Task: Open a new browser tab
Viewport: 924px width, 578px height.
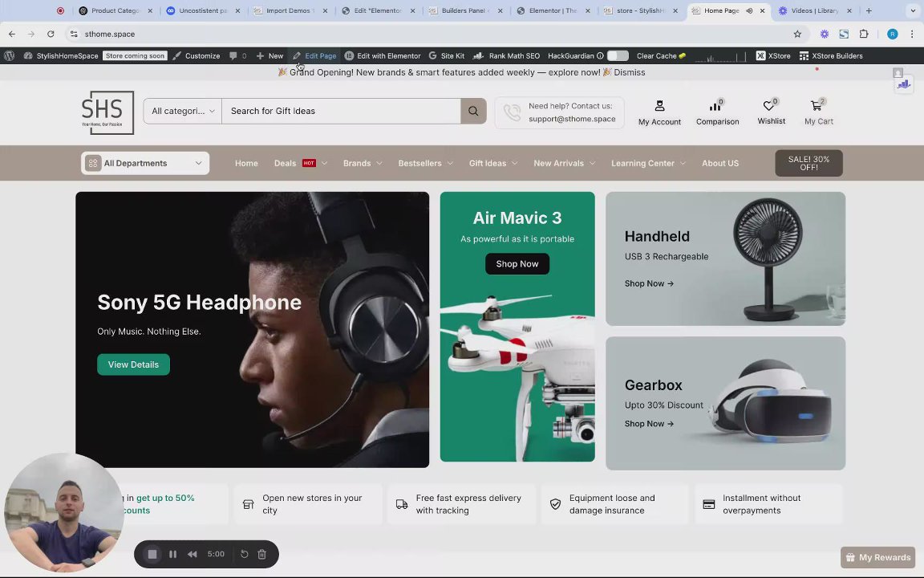Action: click(869, 10)
